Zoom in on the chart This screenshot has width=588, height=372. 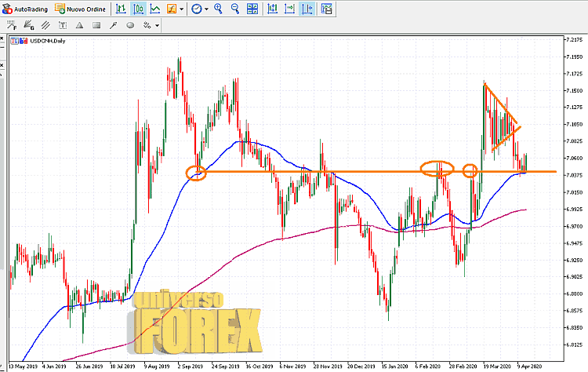218,9
